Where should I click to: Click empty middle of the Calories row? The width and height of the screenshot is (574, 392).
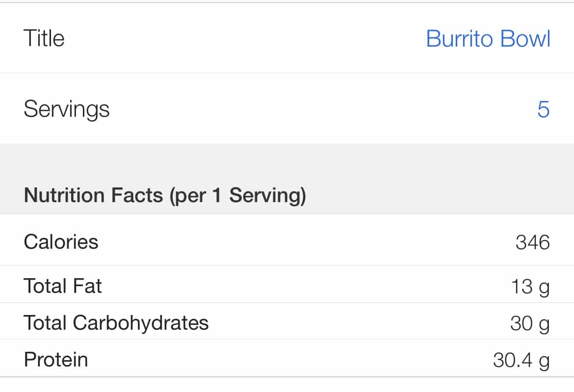click(294, 242)
